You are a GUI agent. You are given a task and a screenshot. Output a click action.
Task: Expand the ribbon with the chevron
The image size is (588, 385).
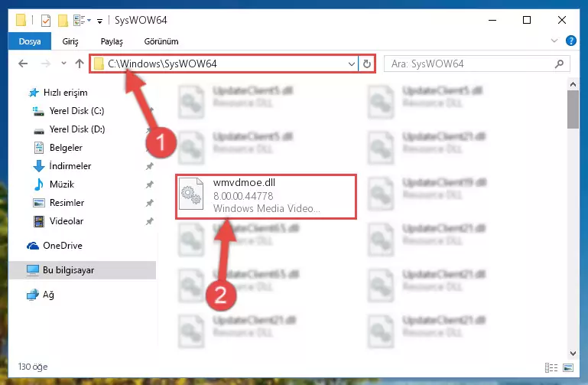[554, 41]
